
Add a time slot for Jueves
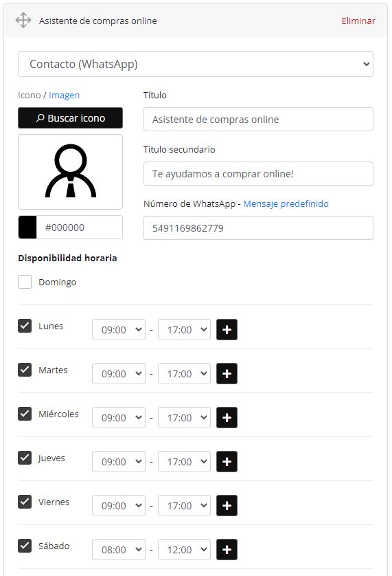pos(227,462)
